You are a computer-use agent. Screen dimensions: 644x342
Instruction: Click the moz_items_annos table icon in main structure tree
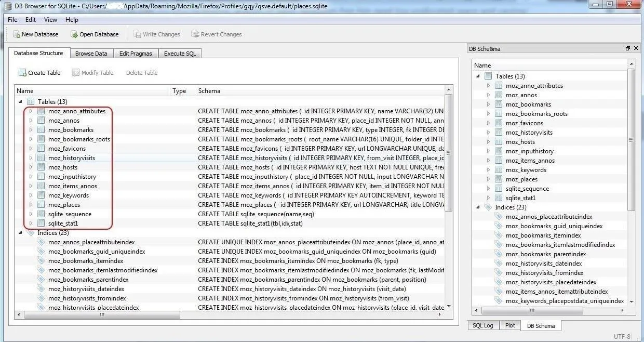pos(41,186)
